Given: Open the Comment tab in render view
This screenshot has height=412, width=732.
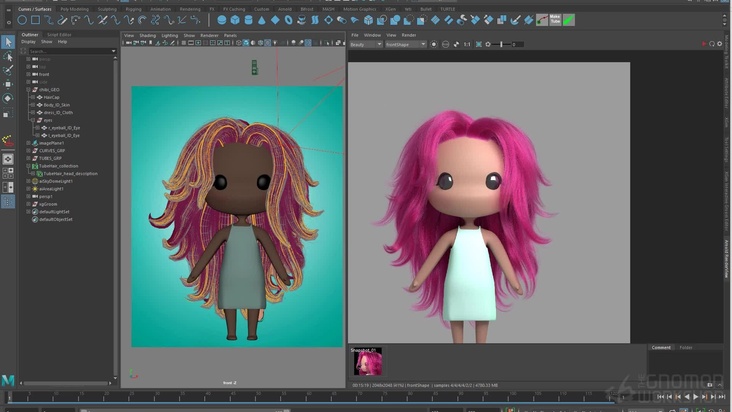Looking at the screenshot, I should tap(661, 348).
